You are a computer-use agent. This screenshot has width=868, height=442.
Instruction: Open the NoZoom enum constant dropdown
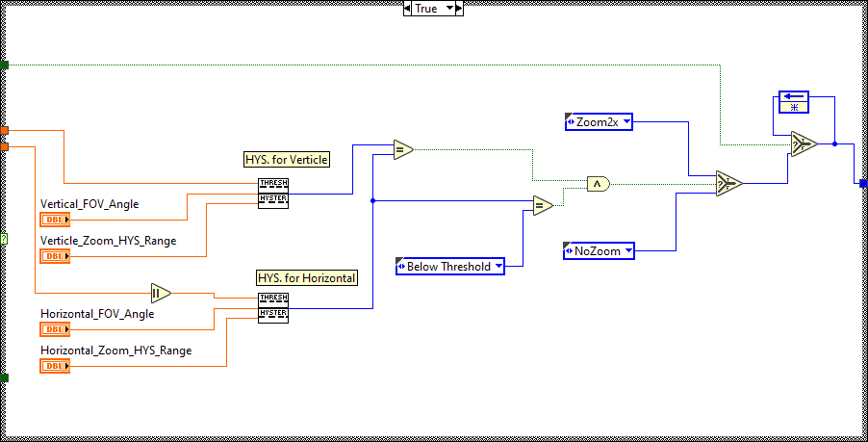click(629, 250)
